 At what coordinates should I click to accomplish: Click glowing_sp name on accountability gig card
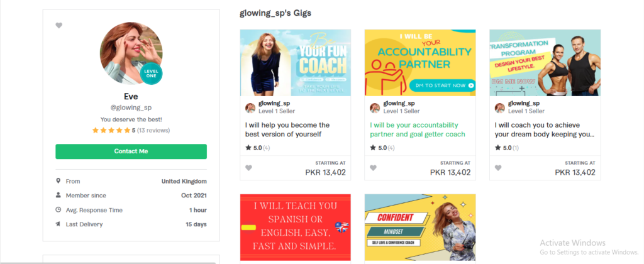coord(399,104)
